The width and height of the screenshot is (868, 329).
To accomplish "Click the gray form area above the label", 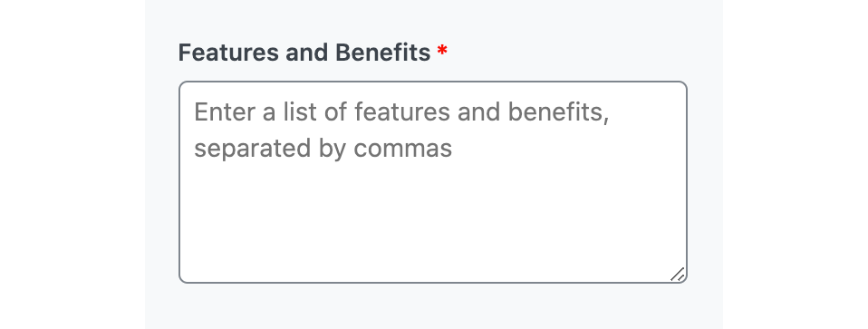I will coord(433,19).
